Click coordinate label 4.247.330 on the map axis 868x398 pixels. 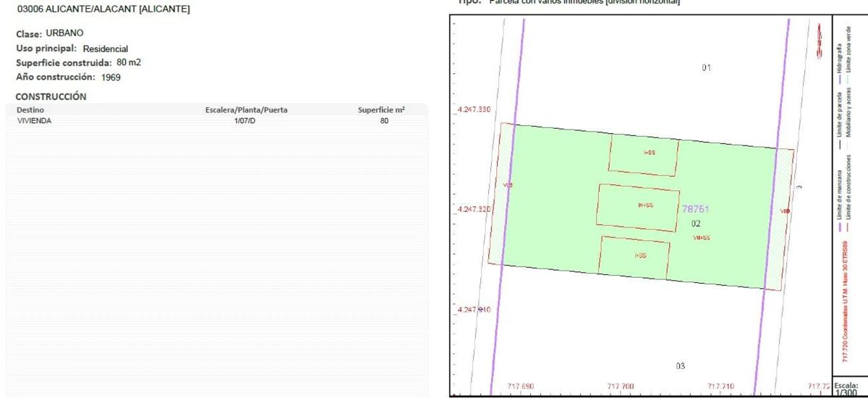pyautogui.click(x=475, y=109)
